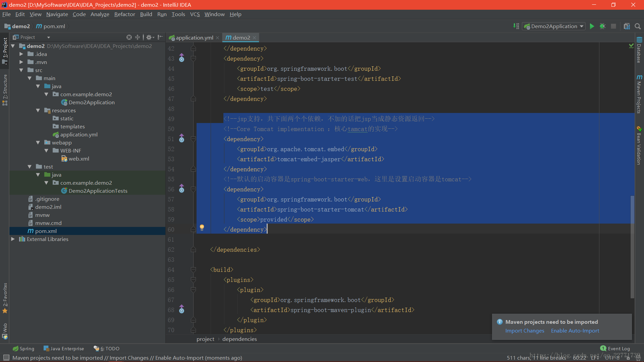644x362 pixels.
Task: Click the Make Project build icon
Action: [x=516, y=26]
